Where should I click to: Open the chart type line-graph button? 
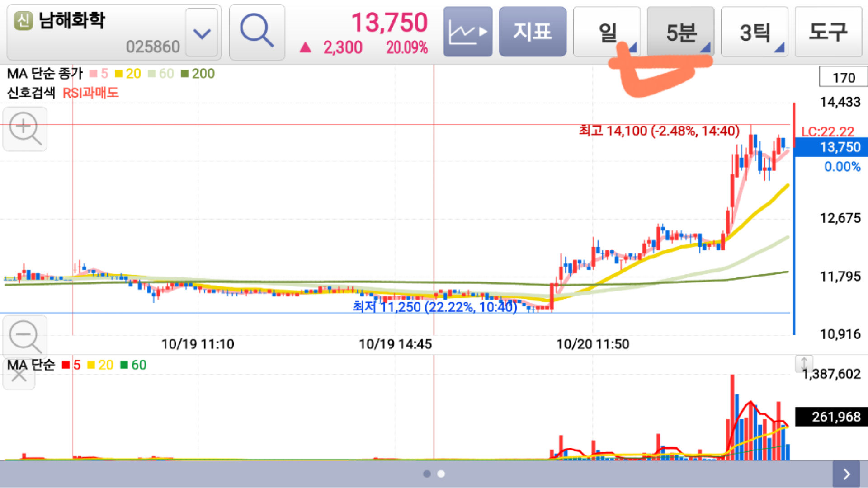click(467, 32)
